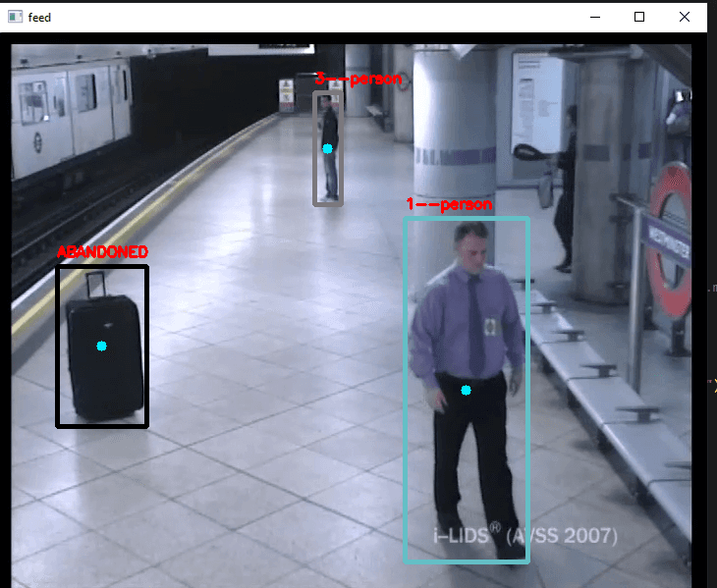The image size is (717, 588).
Task: Minimize the feed window
Action: (595, 17)
